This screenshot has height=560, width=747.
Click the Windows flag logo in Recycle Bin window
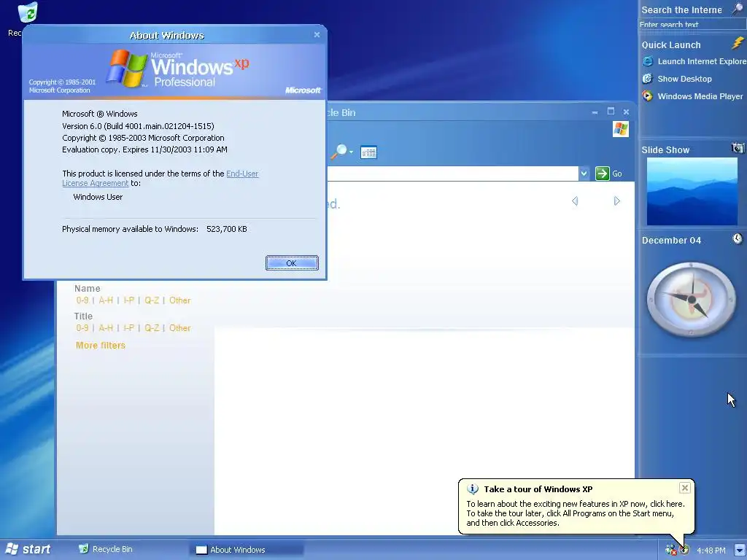[x=620, y=129]
